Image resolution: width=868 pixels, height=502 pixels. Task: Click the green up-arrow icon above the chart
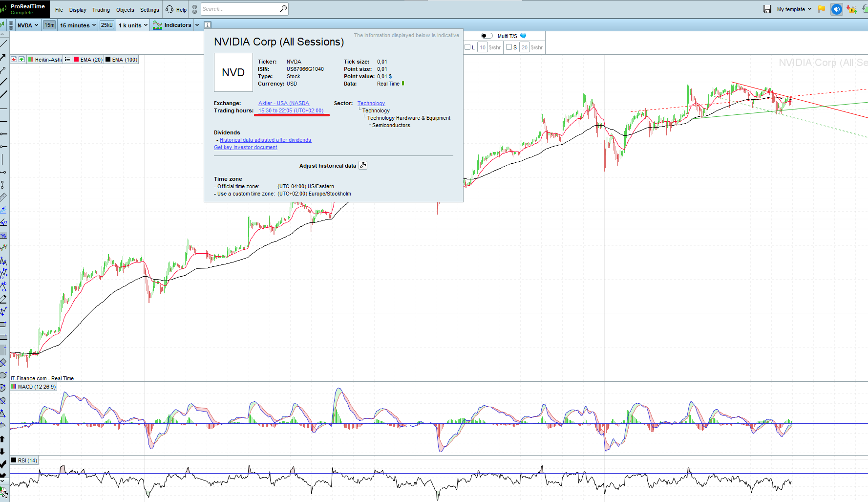pos(21,60)
